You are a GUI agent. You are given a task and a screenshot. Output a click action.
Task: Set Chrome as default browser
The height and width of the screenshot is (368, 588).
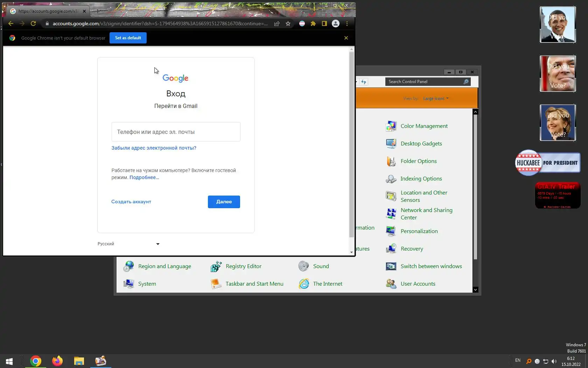click(128, 38)
